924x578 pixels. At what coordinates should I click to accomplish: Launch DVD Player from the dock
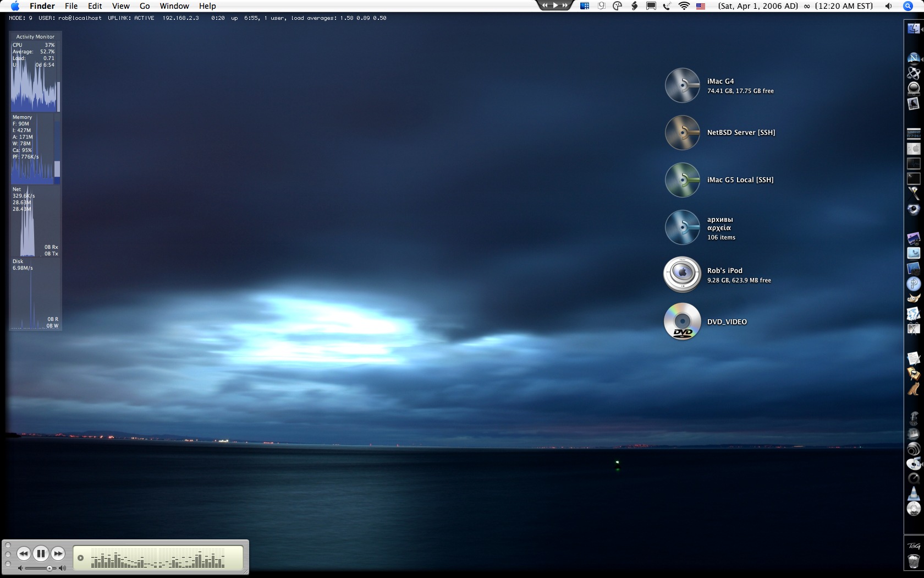click(x=913, y=509)
